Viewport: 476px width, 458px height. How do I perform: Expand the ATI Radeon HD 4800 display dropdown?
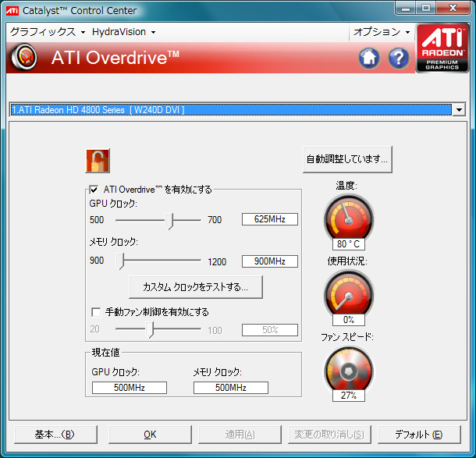[459, 109]
